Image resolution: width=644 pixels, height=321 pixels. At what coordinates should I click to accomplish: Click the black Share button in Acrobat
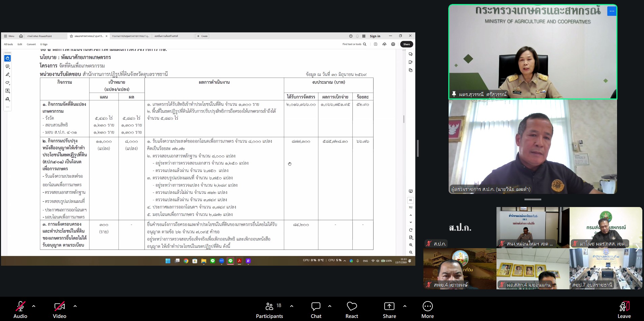(407, 44)
